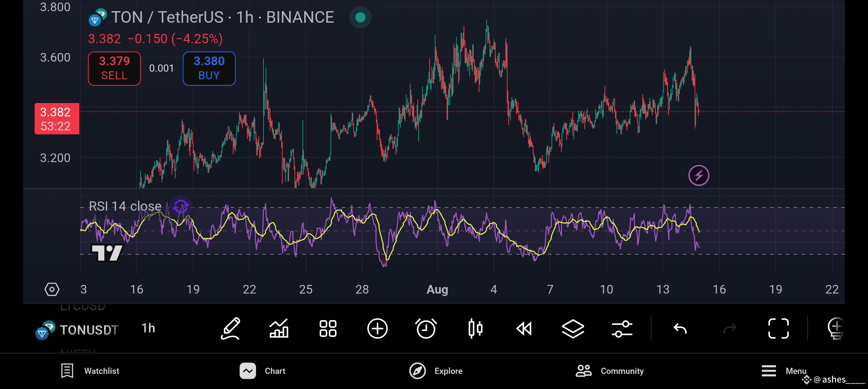868x389 pixels.
Task: Tap the TON coin symbol logo
Action: coord(98,18)
